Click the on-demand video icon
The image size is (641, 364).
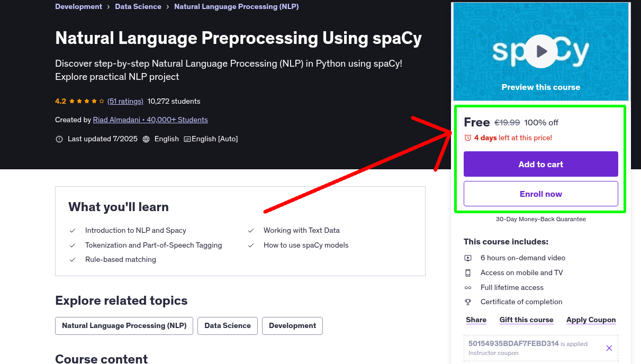click(x=468, y=258)
